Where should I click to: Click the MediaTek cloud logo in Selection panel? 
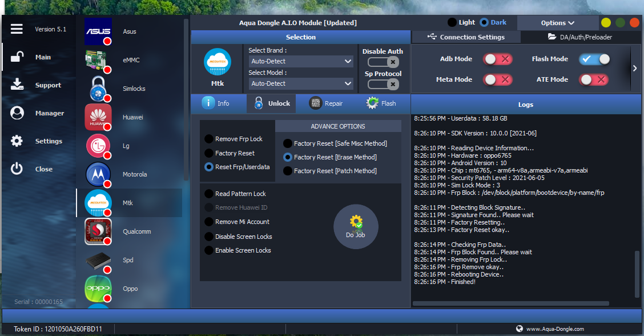click(x=218, y=62)
